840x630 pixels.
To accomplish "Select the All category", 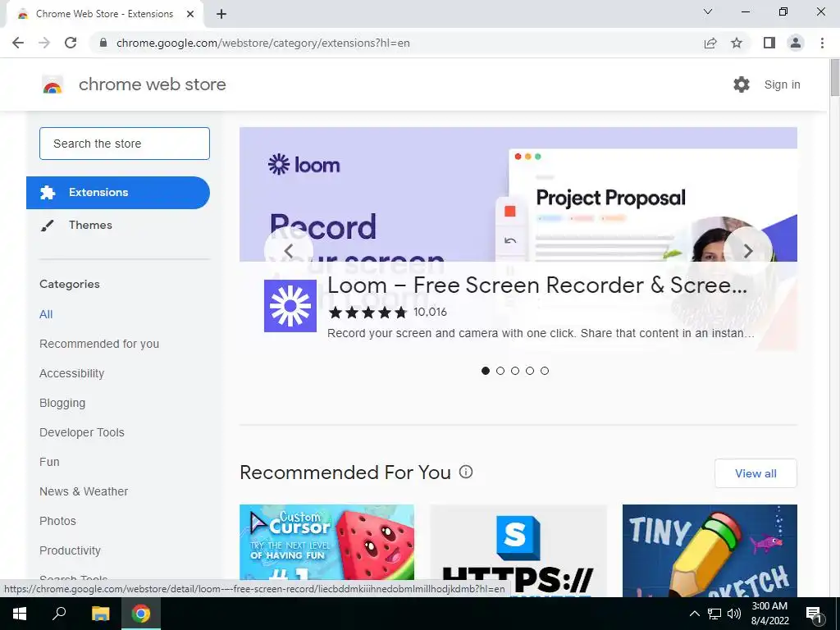I will (x=46, y=314).
